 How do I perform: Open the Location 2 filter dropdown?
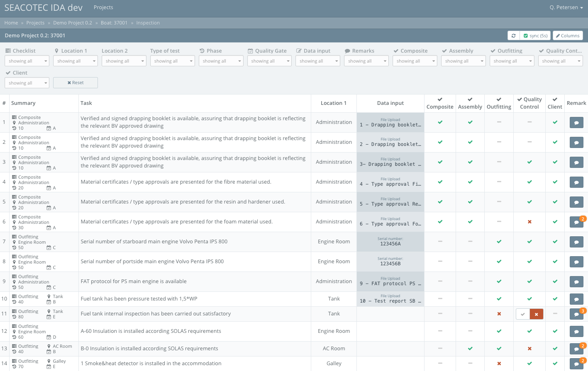tap(124, 61)
